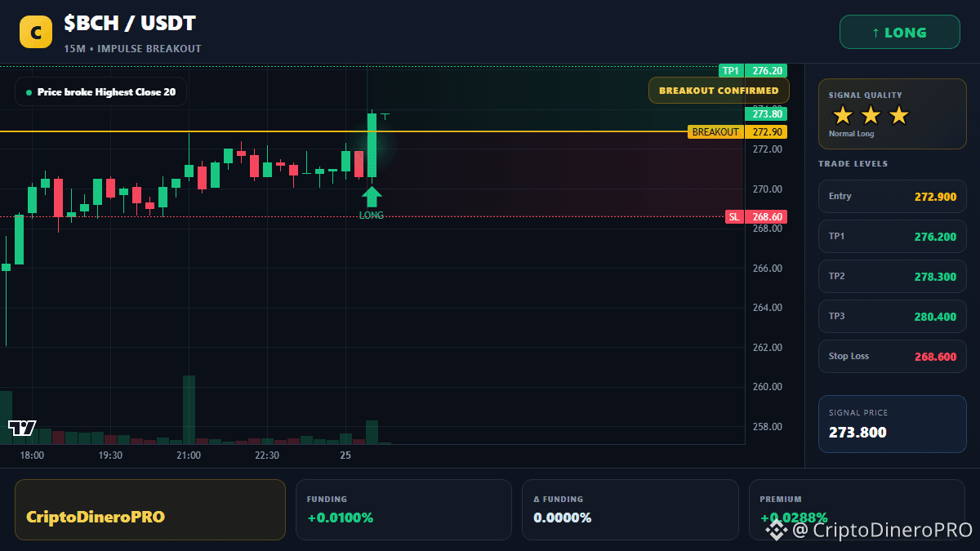
Task: Click the TradingView logo on the chart
Action: pos(22,428)
